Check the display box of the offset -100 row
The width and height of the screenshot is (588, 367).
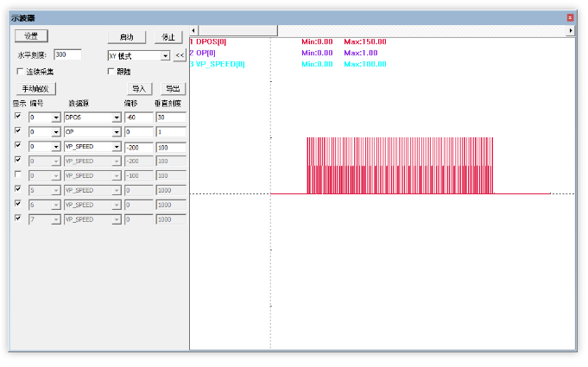[x=17, y=174]
